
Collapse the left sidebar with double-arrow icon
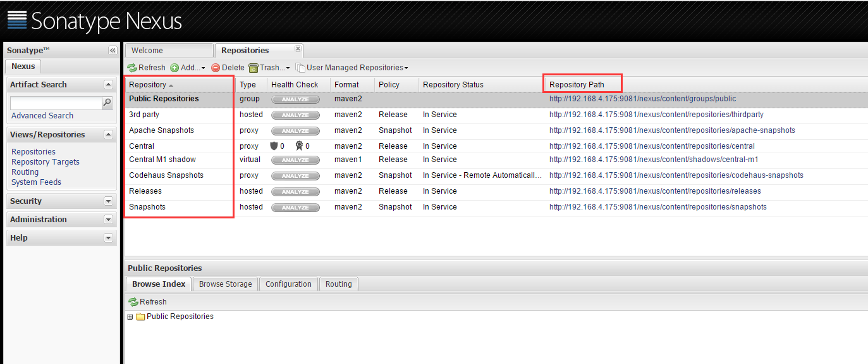coord(113,51)
